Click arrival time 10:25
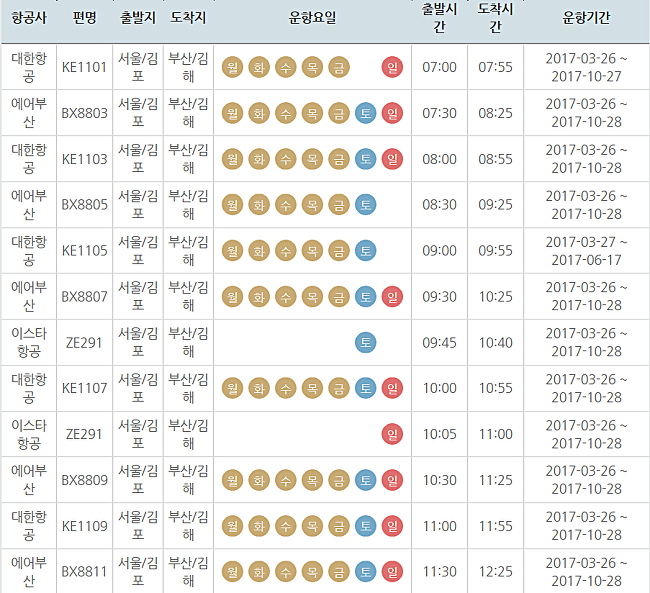Viewport: 650px width, 593px height. tap(495, 297)
